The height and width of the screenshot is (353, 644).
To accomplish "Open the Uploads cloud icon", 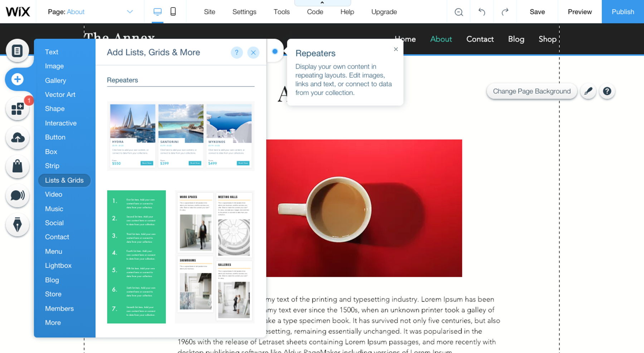I will coord(17,138).
